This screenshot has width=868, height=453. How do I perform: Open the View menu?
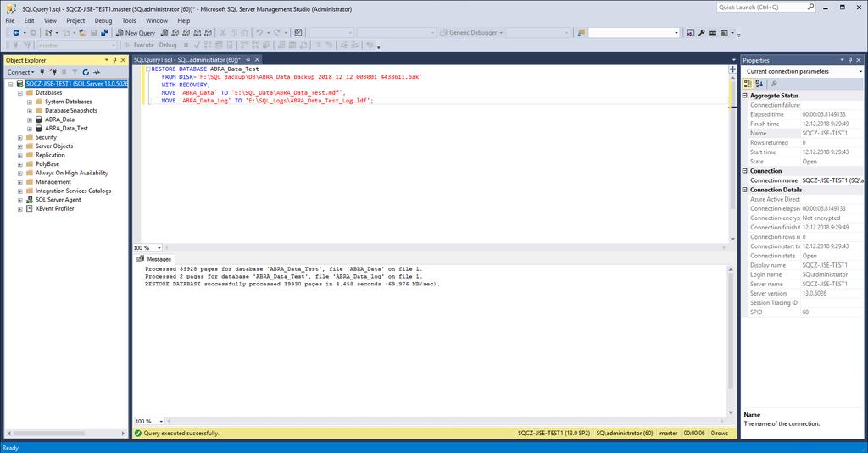point(50,20)
